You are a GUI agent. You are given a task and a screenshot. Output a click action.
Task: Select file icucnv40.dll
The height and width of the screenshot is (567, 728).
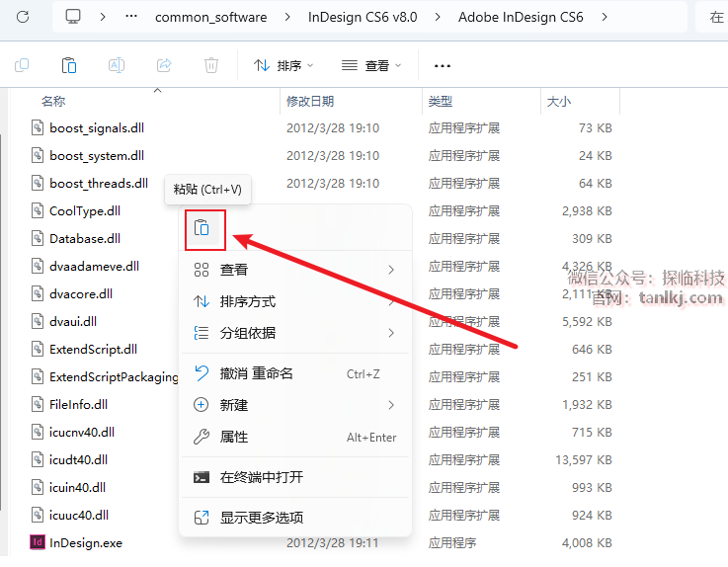pyautogui.click(x=82, y=433)
